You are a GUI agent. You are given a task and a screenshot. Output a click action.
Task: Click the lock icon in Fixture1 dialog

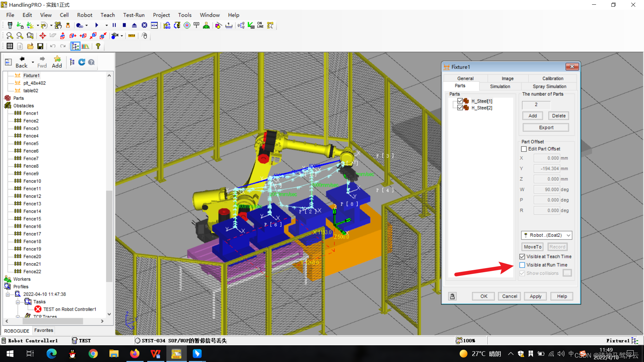(x=452, y=296)
